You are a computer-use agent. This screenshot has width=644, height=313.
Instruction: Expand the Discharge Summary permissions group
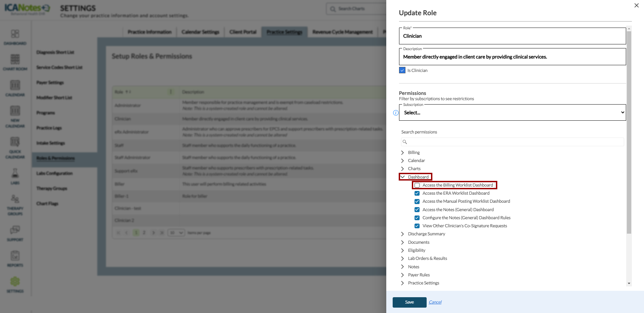402,234
